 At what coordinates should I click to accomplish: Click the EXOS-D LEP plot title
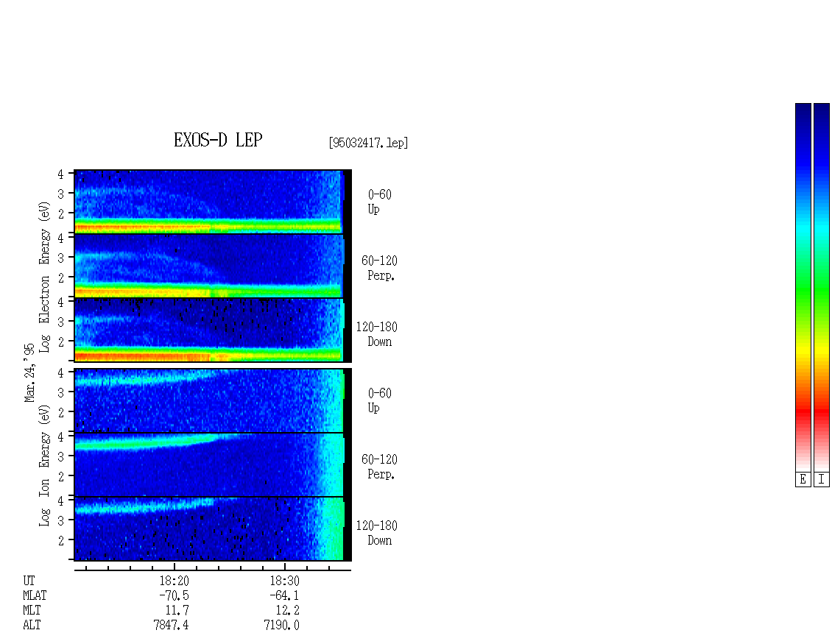[x=218, y=140]
